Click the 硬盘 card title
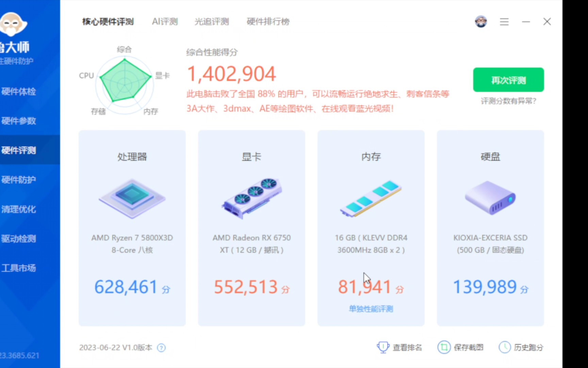Screen dimensions: 588x368 pyautogui.click(x=490, y=157)
